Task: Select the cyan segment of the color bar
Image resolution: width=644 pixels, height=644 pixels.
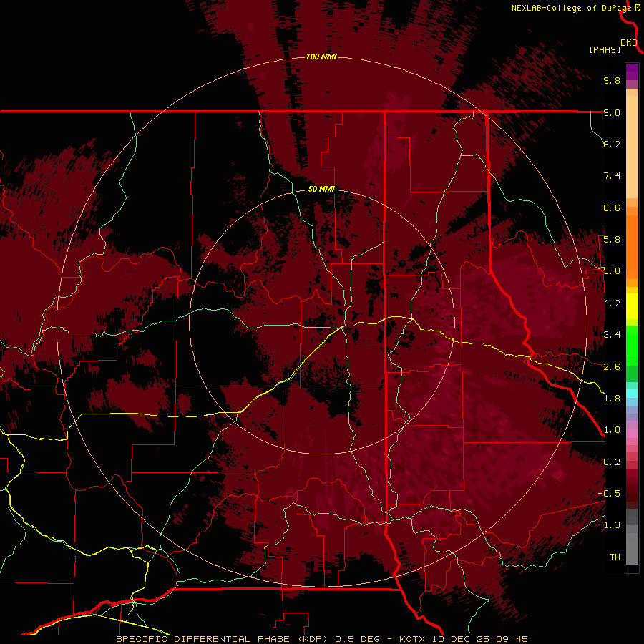Action: pos(632,393)
